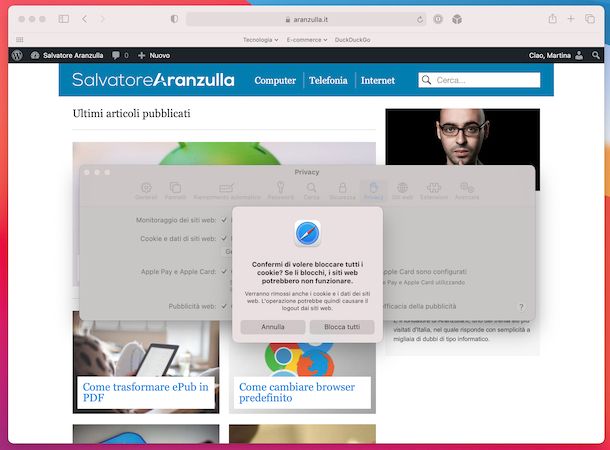Viewport: 610px width, 450px height.
Task: Open the Telefonia section
Action: tap(328, 80)
